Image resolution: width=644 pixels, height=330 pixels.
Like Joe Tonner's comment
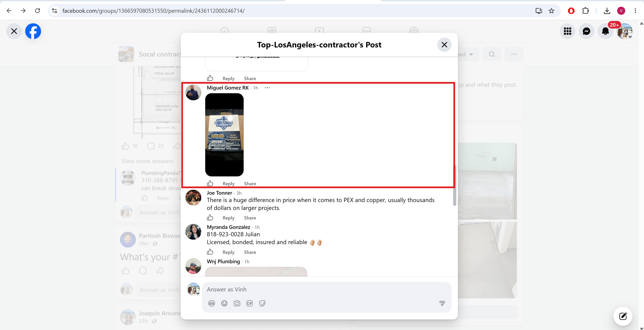(210, 218)
